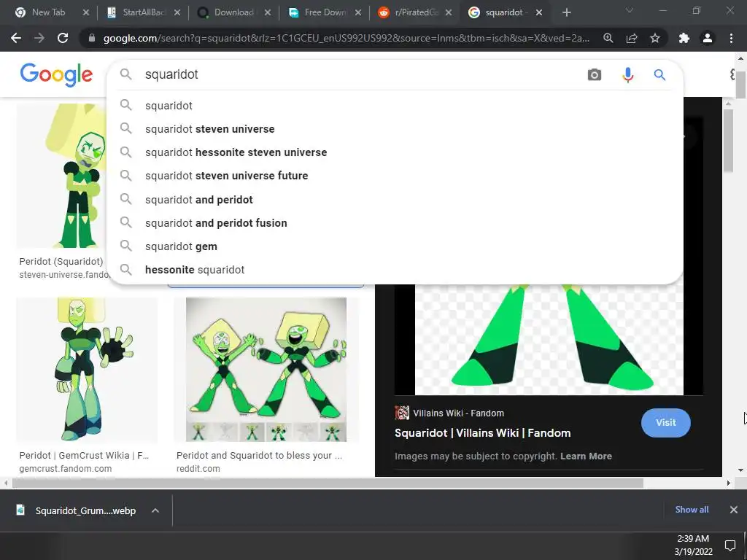Open 'Peridot and Squaridot to bless your' caption
Image resolution: width=747 pixels, height=560 pixels.
pos(259,455)
